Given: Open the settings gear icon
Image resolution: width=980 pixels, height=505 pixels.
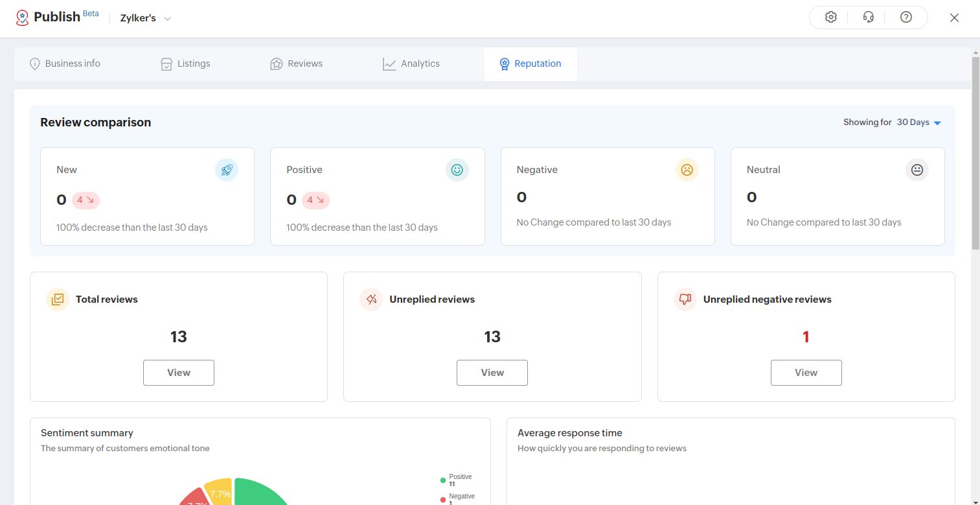Looking at the screenshot, I should pos(831,18).
